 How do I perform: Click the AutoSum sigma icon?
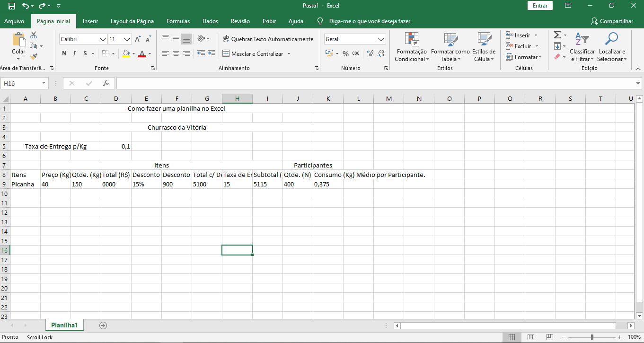557,35
